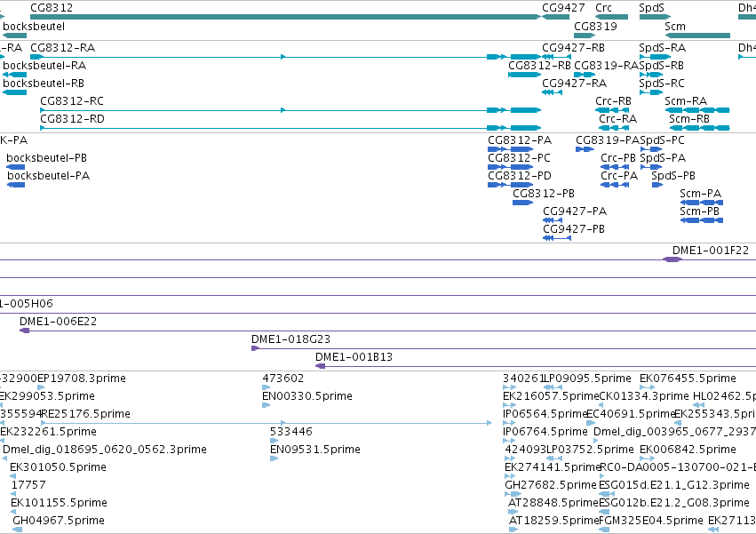This screenshot has width=756, height=534.
Task: Click the 473602 feature label
Action: coord(283,379)
